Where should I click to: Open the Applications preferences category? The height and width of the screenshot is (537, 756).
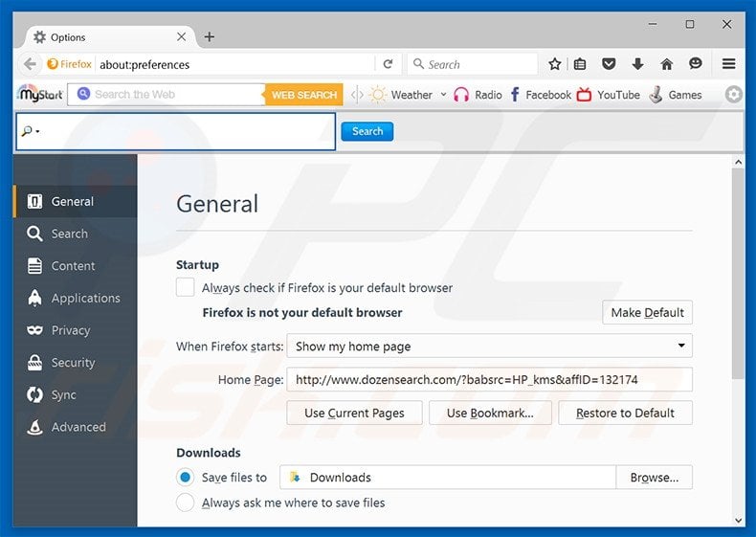point(75,298)
